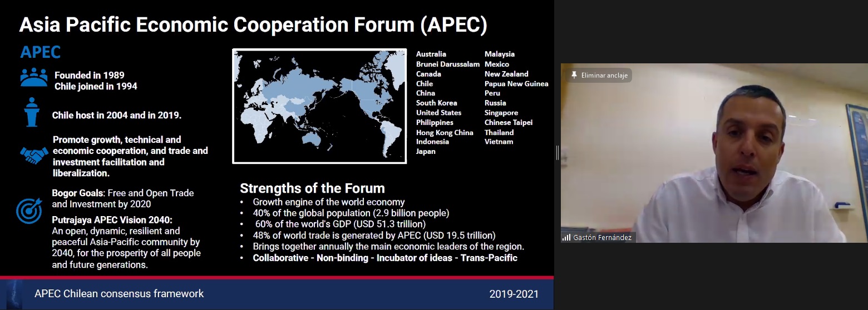Click the 60% of the world's GDP bullet
Image resolution: width=868 pixels, height=310 pixels.
[x=340, y=224]
